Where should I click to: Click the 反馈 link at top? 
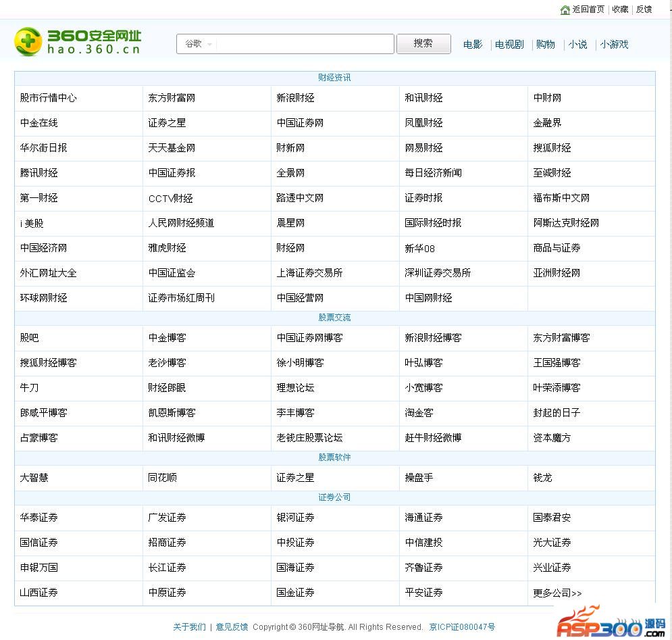644,9
